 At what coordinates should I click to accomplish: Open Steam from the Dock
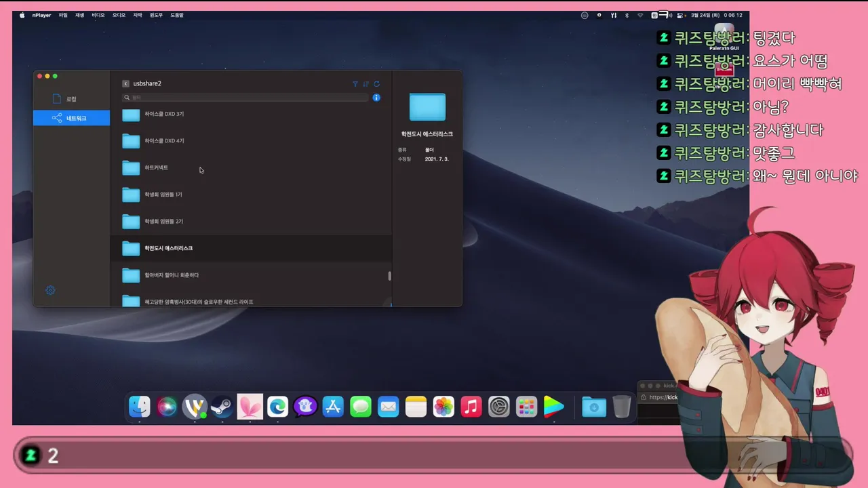(222, 407)
